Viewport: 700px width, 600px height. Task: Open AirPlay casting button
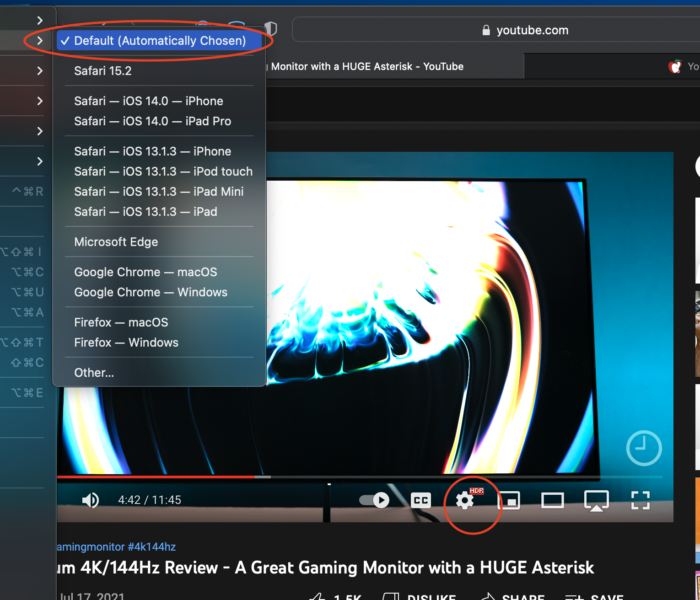(597, 501)
